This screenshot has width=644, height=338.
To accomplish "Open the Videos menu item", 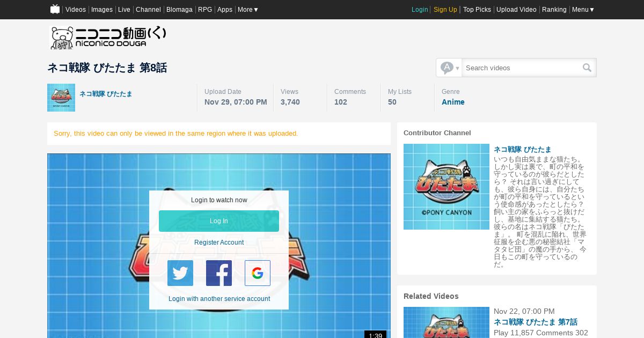I will click(x=76, y=10).
